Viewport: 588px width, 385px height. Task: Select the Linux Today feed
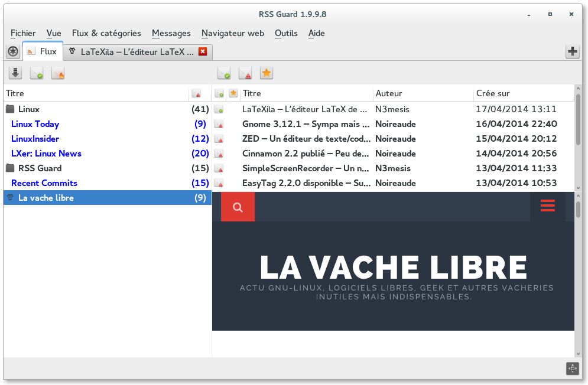pos(108,124)
